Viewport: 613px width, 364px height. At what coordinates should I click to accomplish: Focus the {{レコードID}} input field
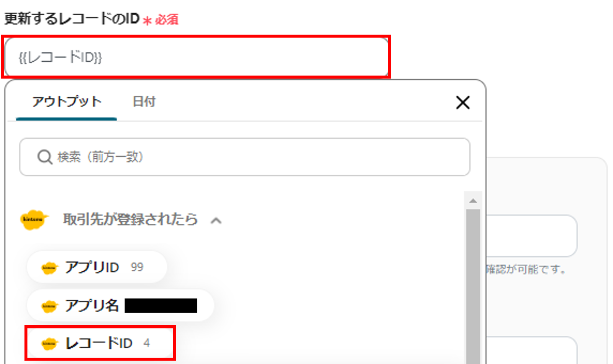(x=196, y=57)
